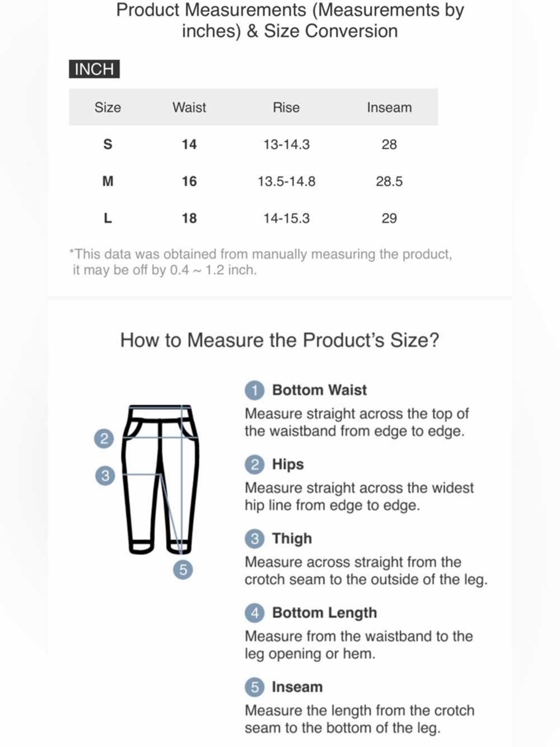Select the numbered circle 5 beside Inseam heading
The image size is (560, 747).
tap(254, 687)
